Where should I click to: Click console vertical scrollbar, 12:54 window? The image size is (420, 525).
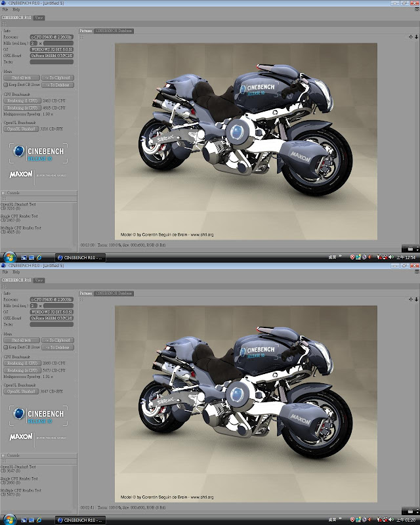point(75,224)
